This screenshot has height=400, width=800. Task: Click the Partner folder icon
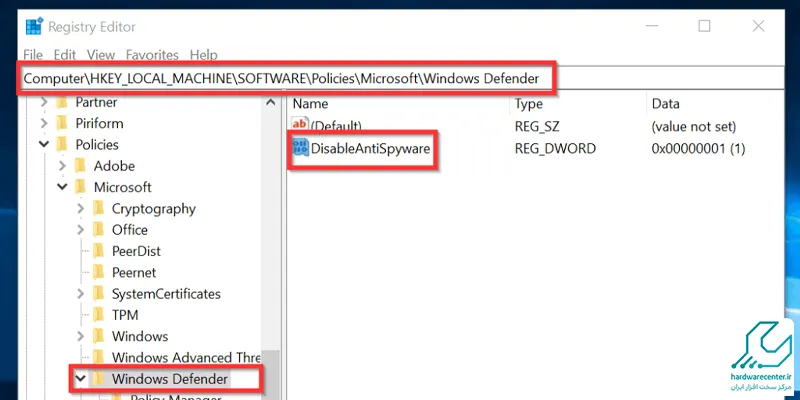(62, 102)
